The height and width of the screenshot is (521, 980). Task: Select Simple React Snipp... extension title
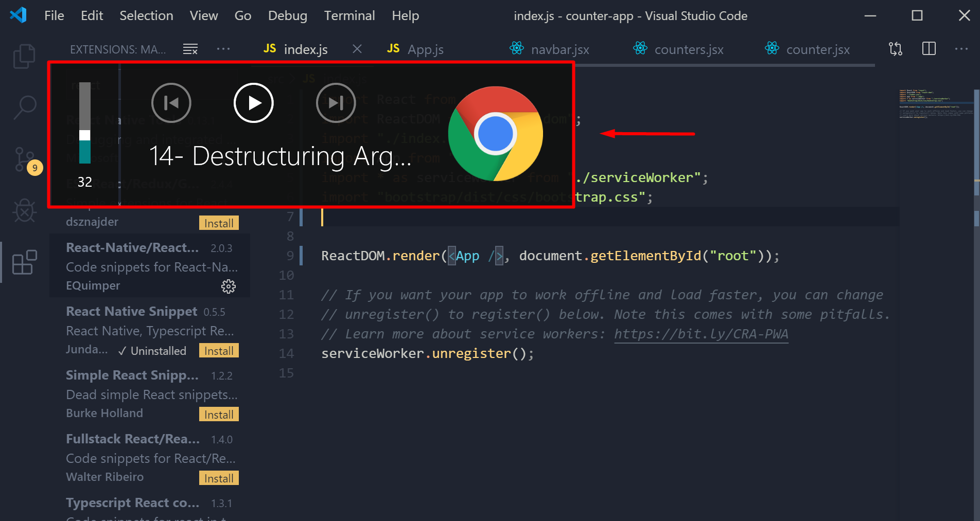pos(132,375)
